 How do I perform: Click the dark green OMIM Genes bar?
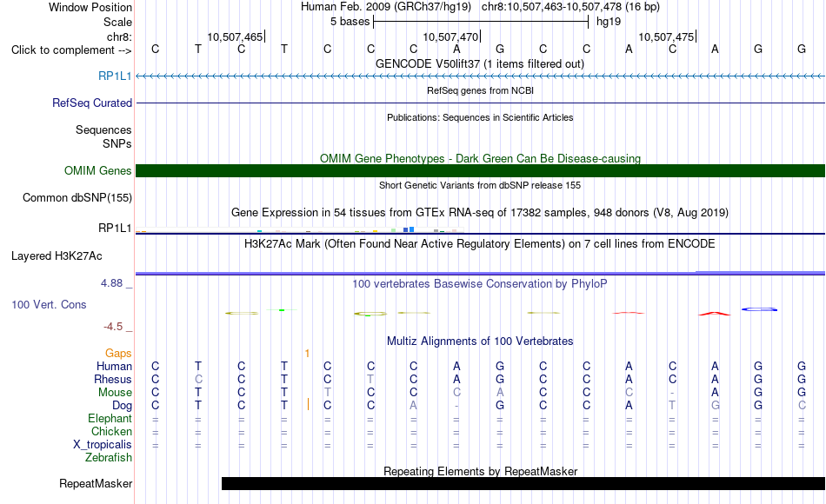coord(481,170)
